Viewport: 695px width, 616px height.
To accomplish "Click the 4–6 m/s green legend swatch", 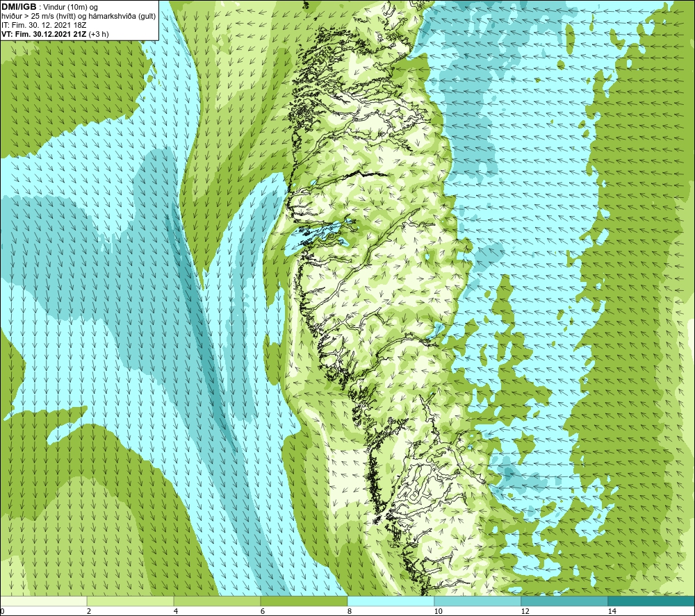I will click(x=217, y=601).
